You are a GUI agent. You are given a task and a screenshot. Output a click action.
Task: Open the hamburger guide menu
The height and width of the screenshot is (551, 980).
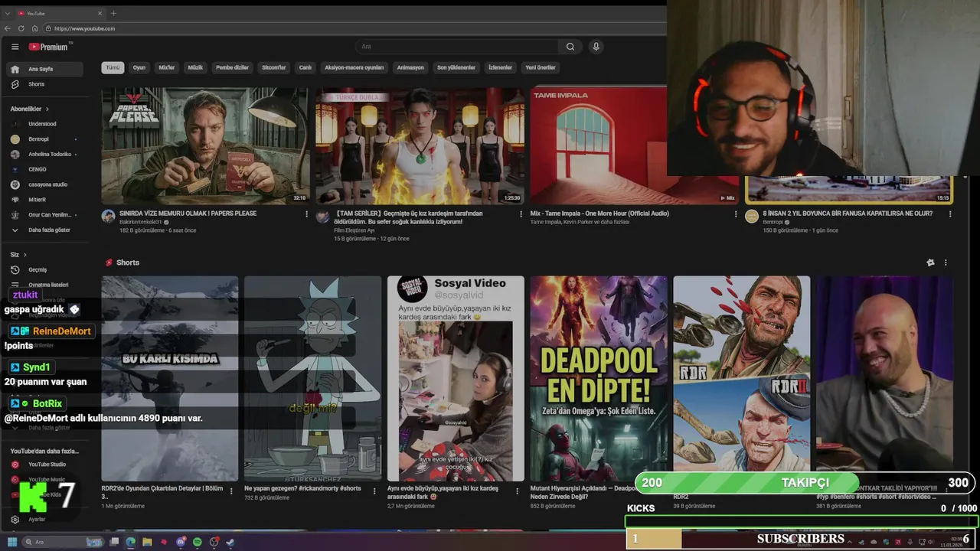tap(15, 47)
